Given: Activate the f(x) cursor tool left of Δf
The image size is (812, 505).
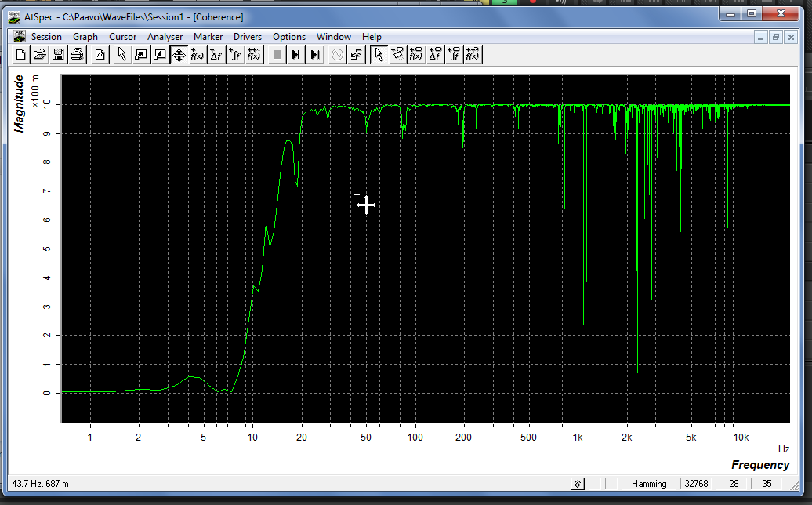Looking at the screenshot, I should click(x=198, y=54).
